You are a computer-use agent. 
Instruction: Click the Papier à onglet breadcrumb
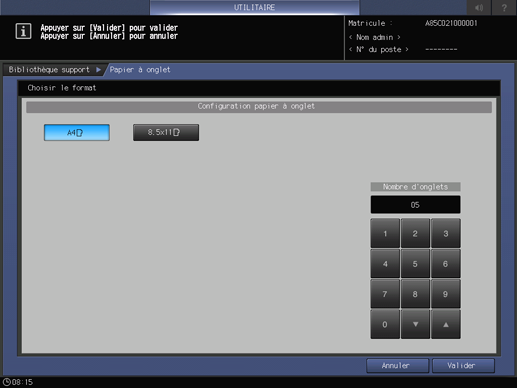tap(140, 70)
